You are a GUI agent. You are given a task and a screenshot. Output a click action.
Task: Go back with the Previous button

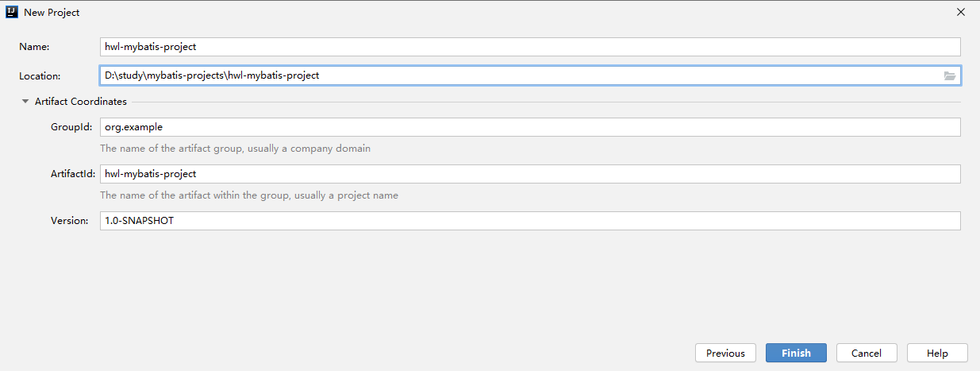pos(725,353)
